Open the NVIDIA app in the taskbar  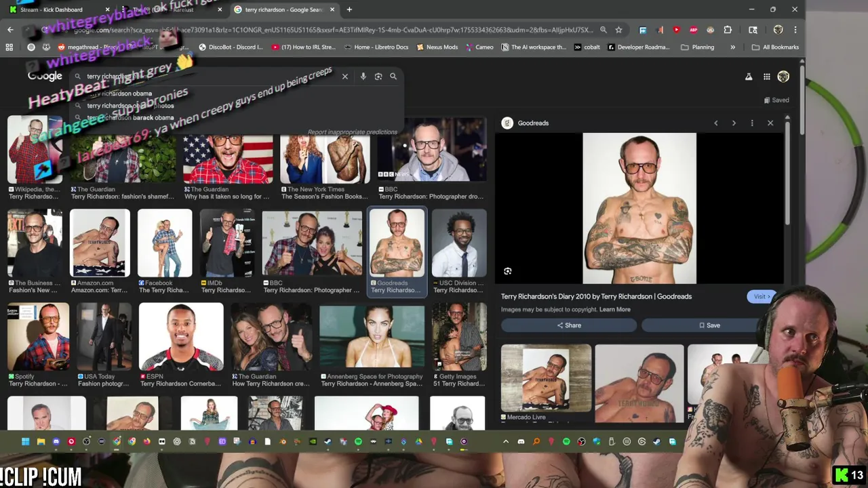(x=313, y=442)
